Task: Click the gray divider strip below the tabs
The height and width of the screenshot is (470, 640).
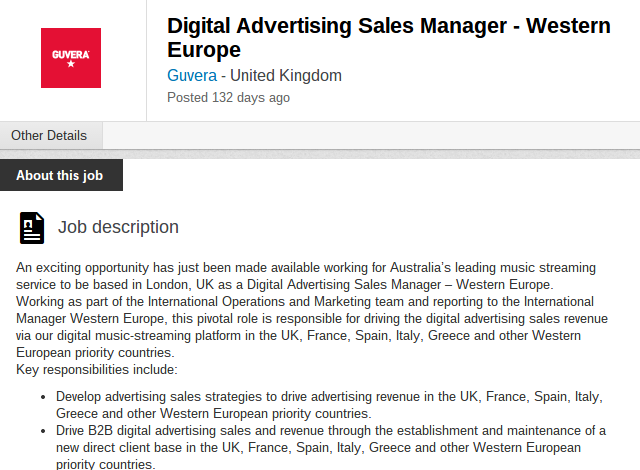Action: 320,154
